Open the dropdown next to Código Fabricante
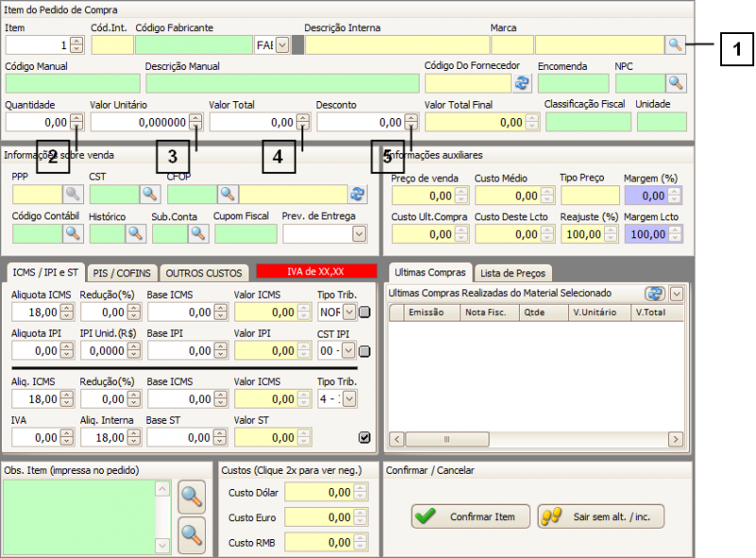 point(281,44)
